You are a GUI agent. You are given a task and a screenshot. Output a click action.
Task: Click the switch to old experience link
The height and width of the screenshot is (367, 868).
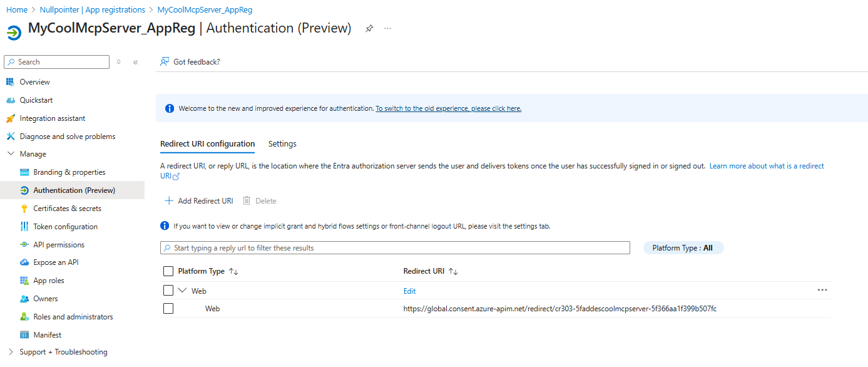click(448, 108)
